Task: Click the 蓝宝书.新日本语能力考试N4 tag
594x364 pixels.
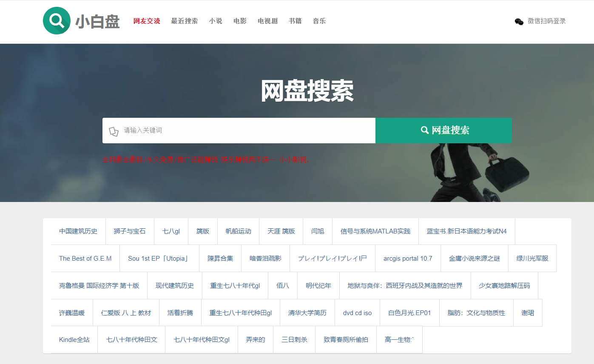Action: (467, 231)
